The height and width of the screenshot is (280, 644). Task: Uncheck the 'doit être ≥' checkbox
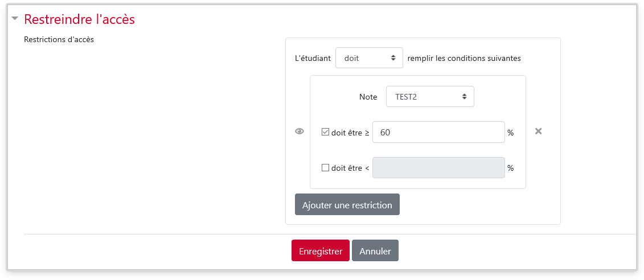tap(325, 132)
